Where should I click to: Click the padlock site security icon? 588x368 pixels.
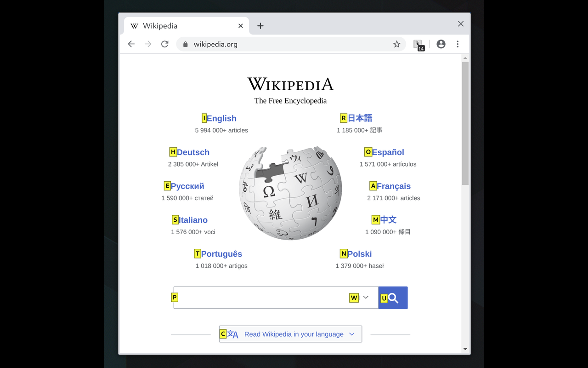click(186, 44)
